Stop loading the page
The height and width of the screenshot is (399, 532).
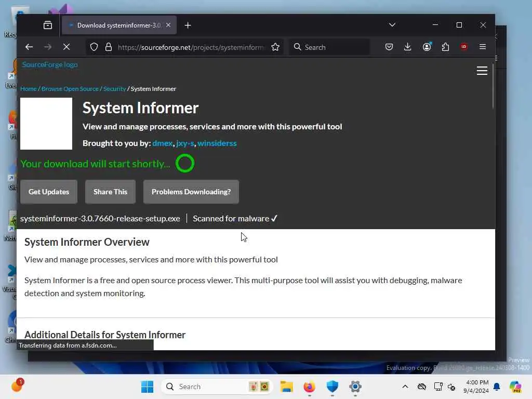coord(66,47)
